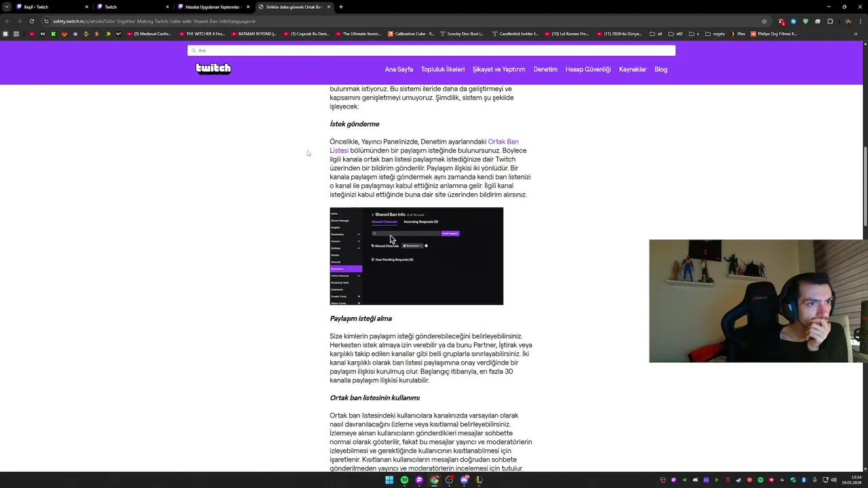This screenshot has width=868, height=488.
Task: Open the Discord taskbar app with badge
Action: pyautogui.click(x=465, y=480)
